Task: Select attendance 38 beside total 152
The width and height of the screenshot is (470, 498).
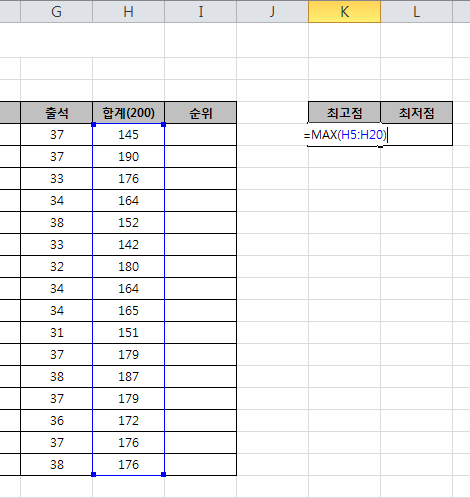Action: [x=56, y=223]
